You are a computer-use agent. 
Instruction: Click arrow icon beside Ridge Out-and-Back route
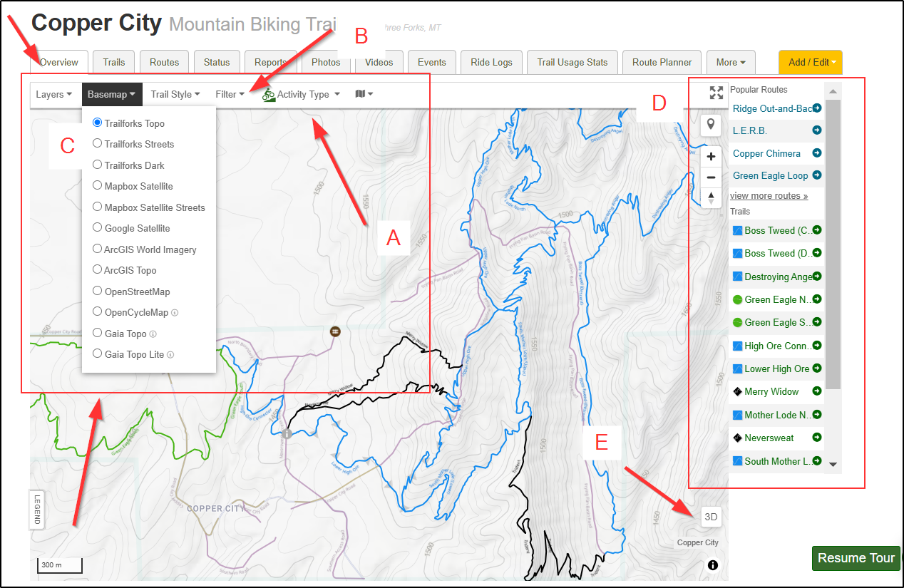coord(817,108)
